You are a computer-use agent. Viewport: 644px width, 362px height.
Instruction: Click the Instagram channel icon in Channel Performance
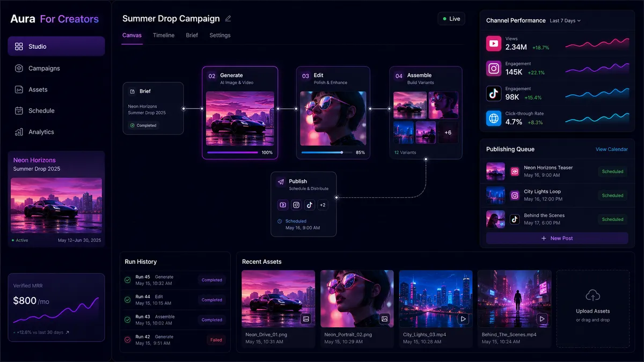click(x=494, y=68)
